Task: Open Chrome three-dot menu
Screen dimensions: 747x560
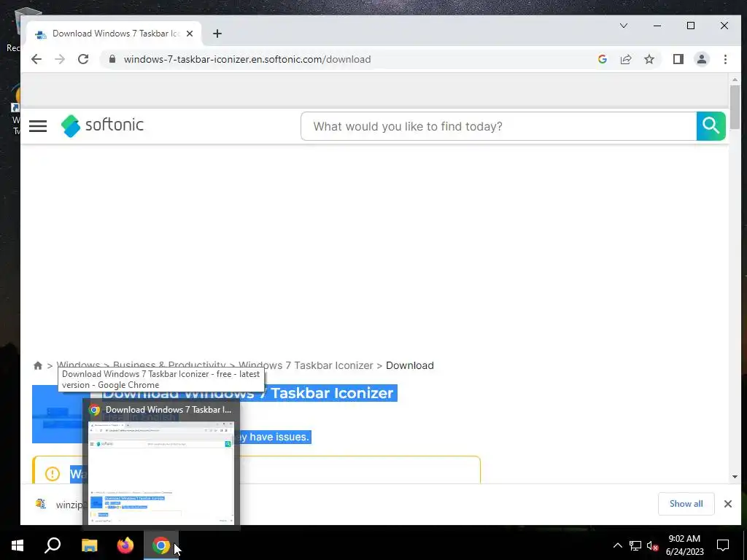Action: (x=725, y=59)
